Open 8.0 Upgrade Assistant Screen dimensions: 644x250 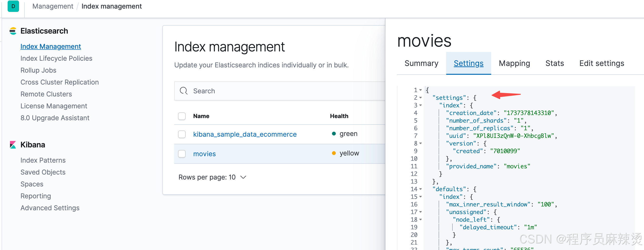(55, 118)
